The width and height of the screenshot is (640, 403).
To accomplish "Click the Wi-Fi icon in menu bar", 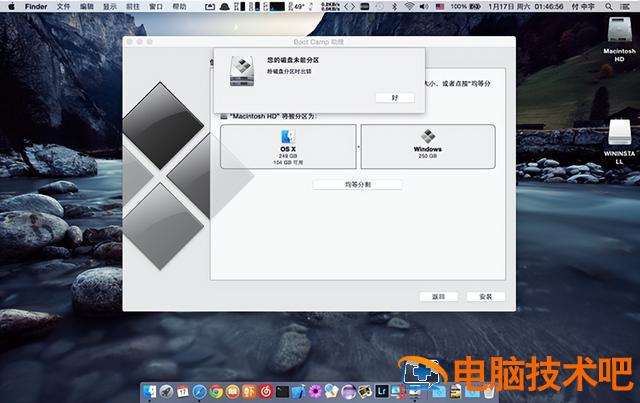I will 409,7.
